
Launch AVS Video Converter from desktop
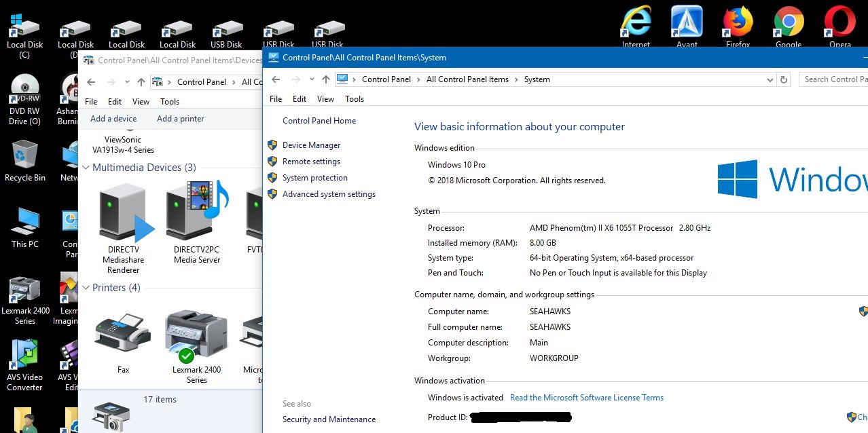point(24,365)
